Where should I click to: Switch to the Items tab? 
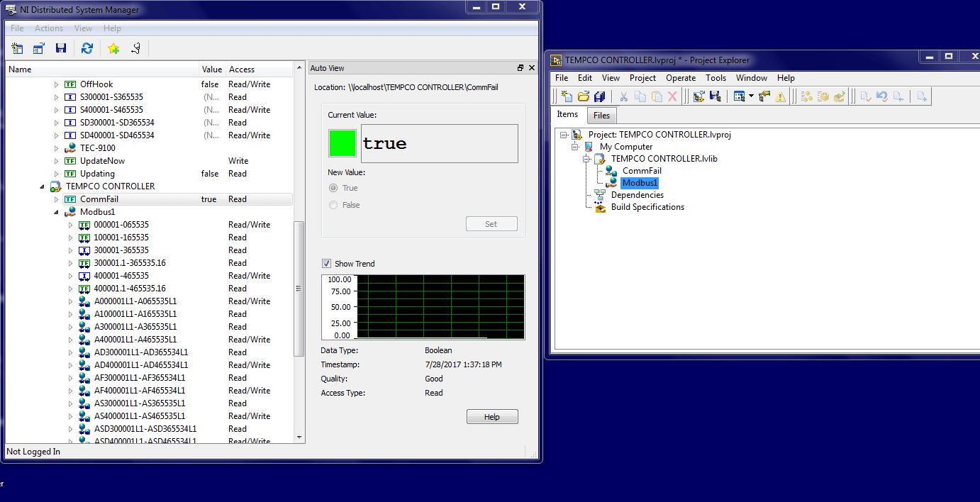point(567,114)
